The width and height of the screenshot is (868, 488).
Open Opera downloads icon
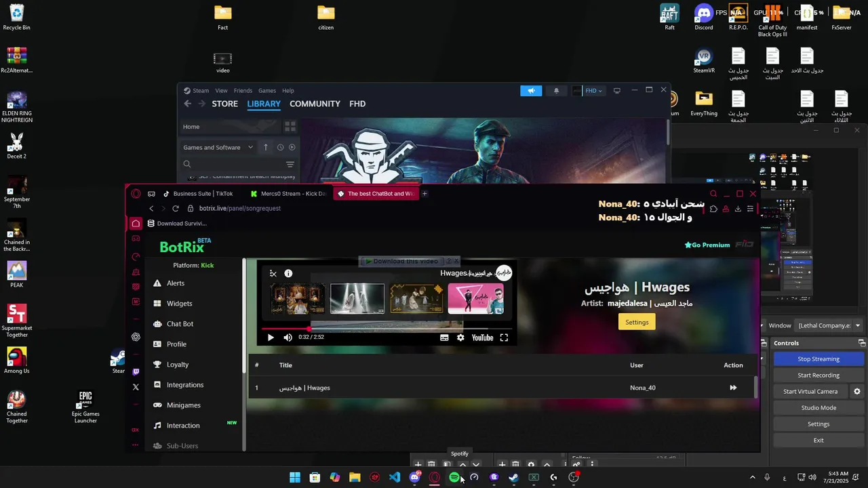click(738, 209)
